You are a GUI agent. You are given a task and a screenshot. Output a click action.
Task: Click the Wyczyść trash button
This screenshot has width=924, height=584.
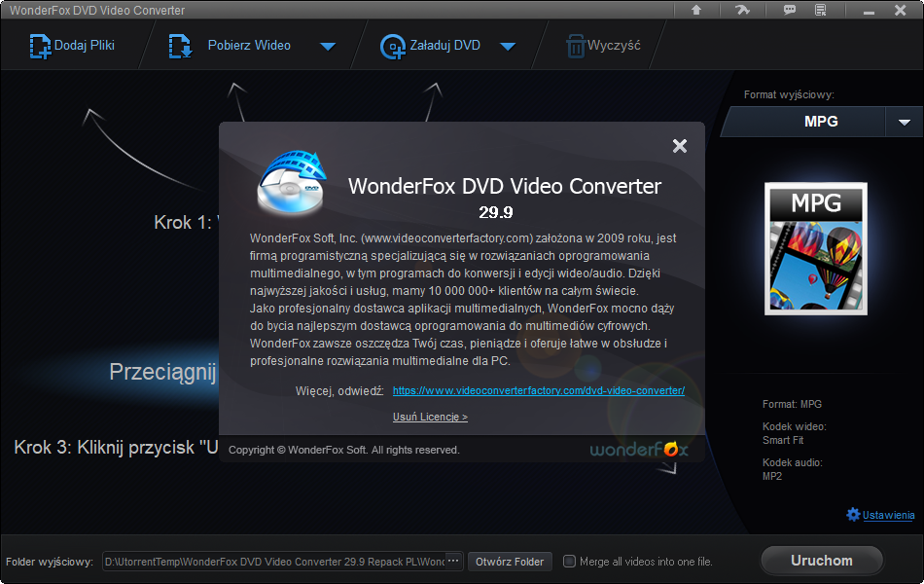click(603, 46)
